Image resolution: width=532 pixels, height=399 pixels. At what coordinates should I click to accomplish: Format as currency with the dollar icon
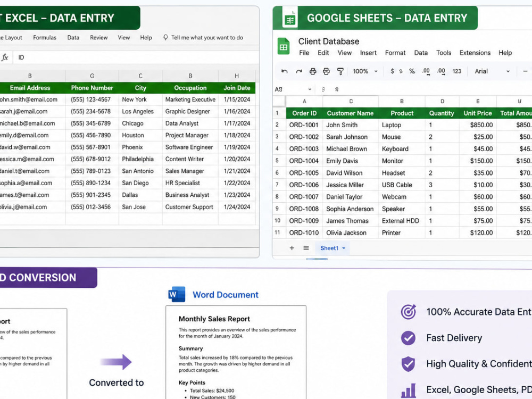pos(392,71)
